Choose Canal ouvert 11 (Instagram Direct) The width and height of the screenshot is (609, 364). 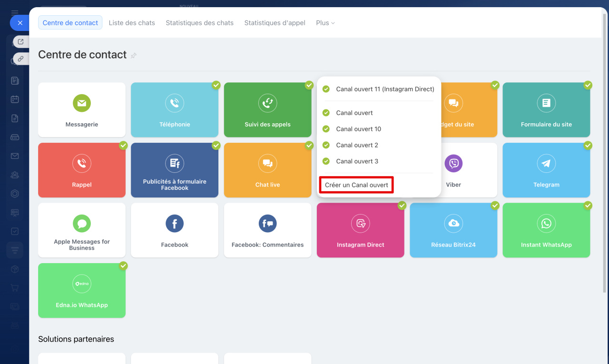pyautogui.click(x=384, y=89)
